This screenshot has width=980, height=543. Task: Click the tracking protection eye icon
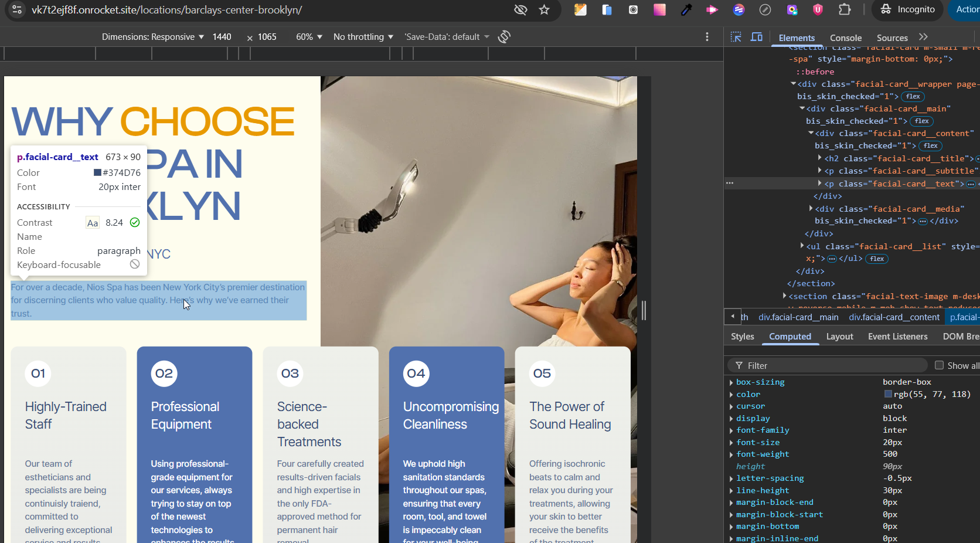(x=520, y=9)
